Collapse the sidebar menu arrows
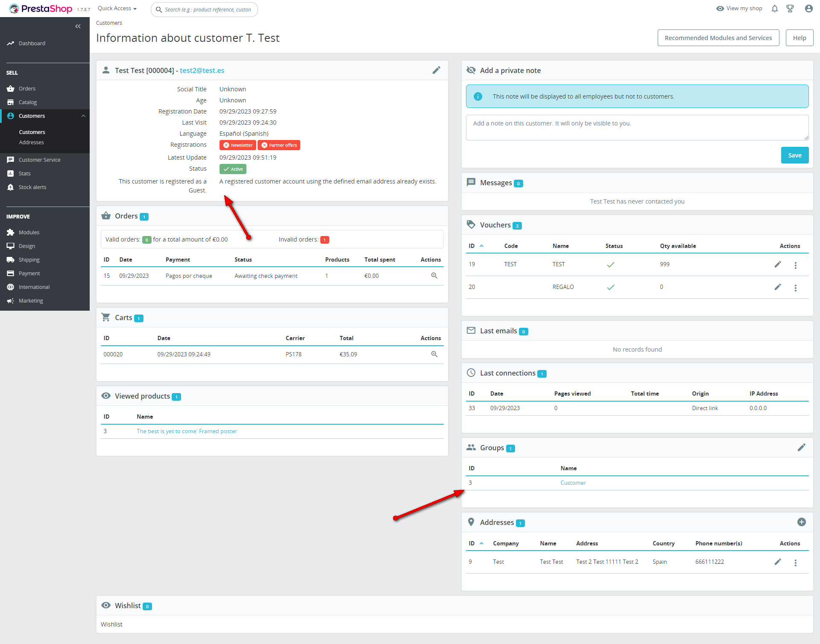This screenshot has height=644, width=820. click(x=78, y=26)
